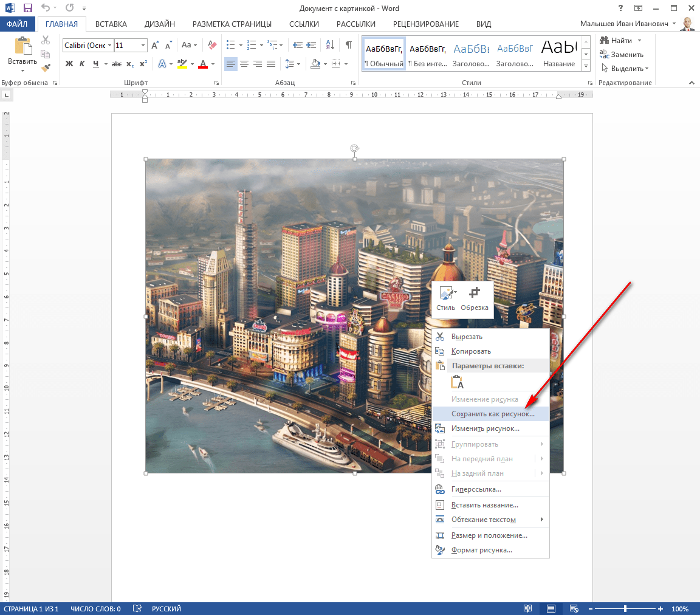Justify text alignment icon
The image size is (700, 615).
pyautogui.click(x=271, y=64)
